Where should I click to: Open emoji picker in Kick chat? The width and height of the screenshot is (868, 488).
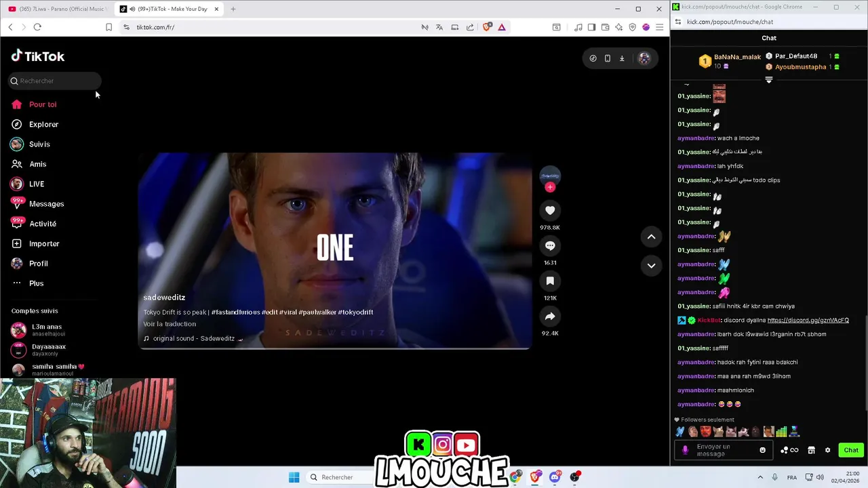click(763, 450)
